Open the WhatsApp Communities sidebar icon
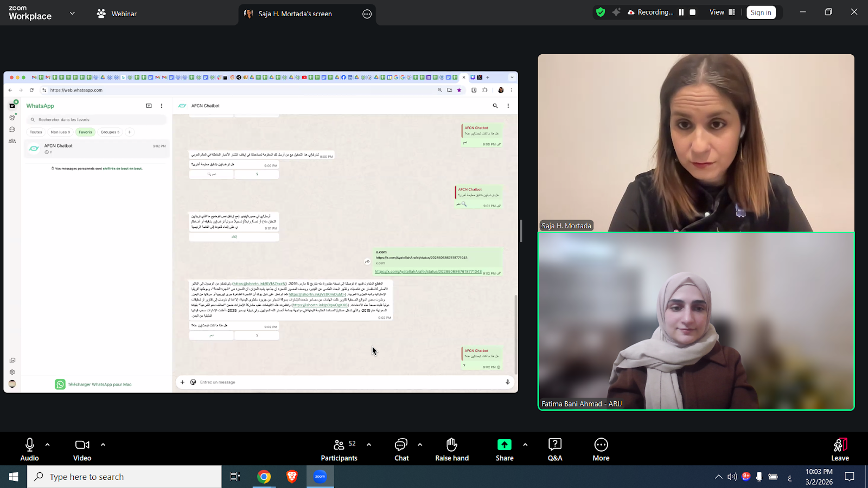 12,142
